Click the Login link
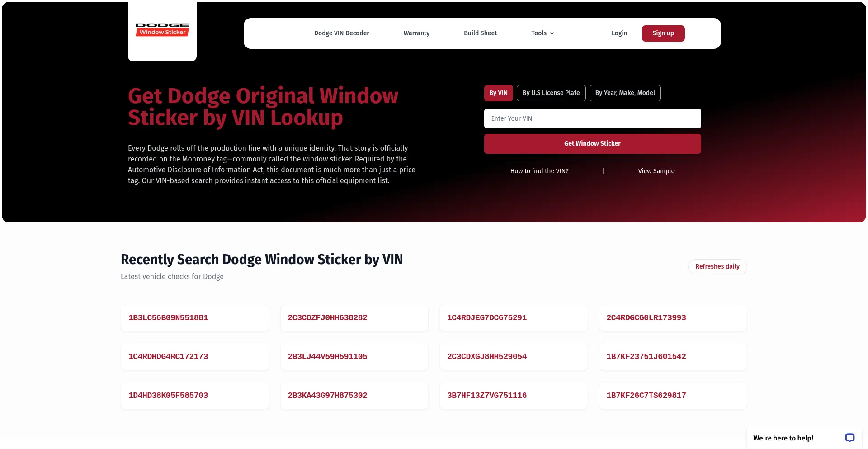Viewport: 868px width, 449px height. point(619,33)
